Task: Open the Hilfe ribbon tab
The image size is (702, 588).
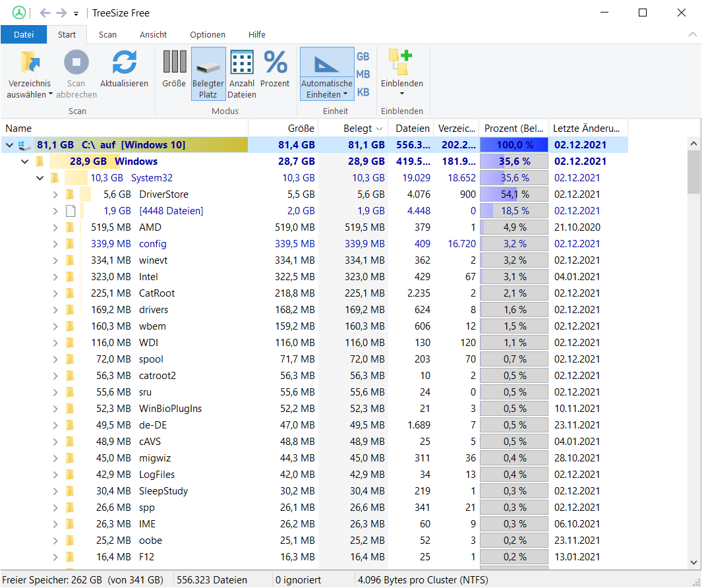Action: (x=257, y=34)
